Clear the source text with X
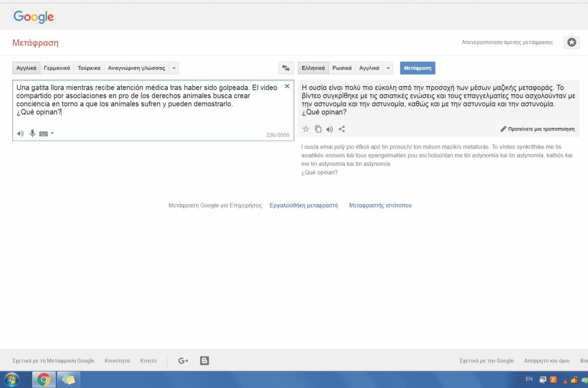588x388 pixels. pos(287,86)
